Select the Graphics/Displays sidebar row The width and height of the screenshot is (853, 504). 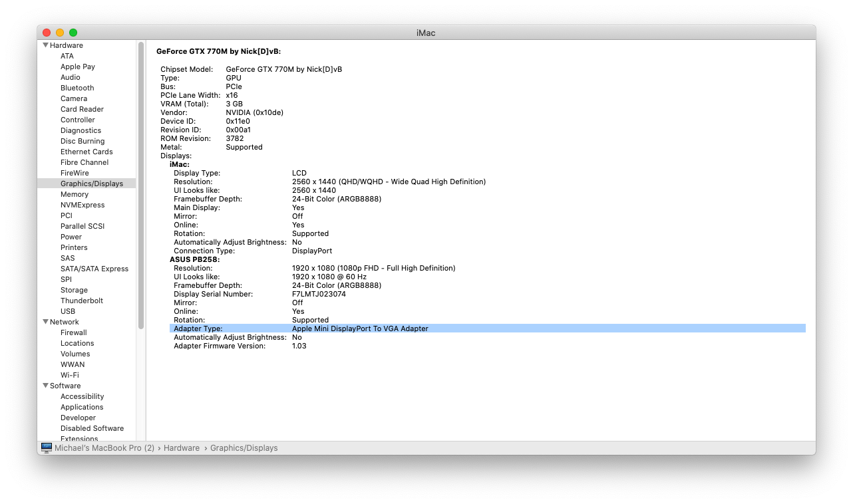pos(86,184)
